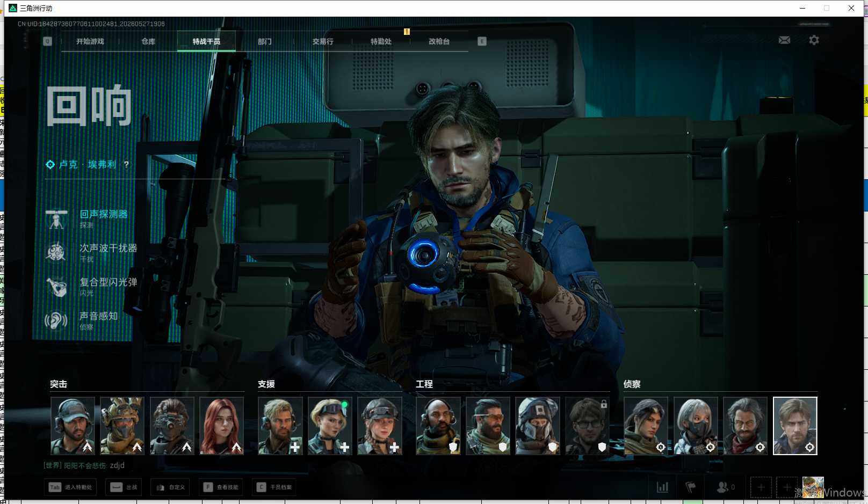Screen dimensions: 868x504
Task: Click the question mark beside 卢克·埃弗利
Action: (x=126, y=165)
